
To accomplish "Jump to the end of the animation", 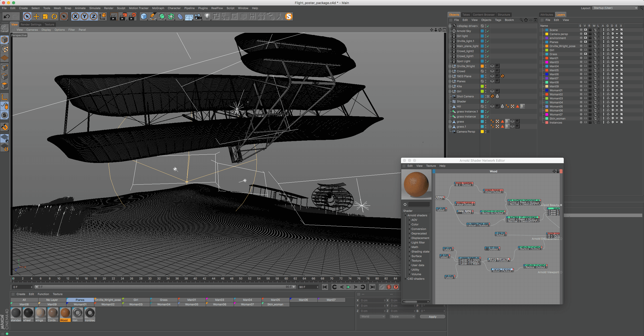I will click(x=372, y=287).
